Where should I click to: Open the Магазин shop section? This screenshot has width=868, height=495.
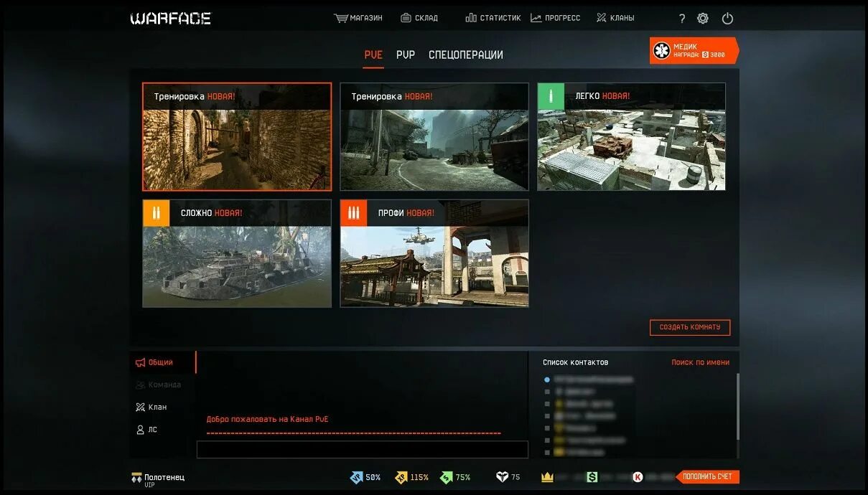(358, 18)
